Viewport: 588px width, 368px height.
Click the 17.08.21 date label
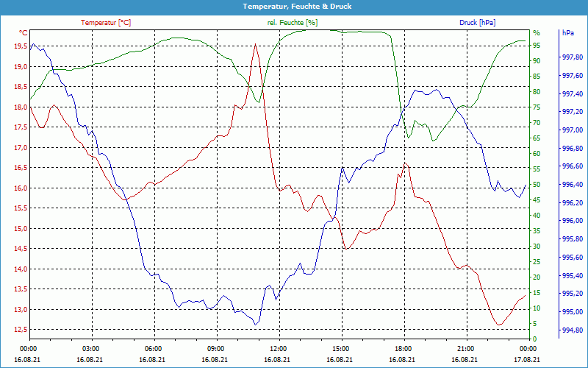click(527, 360)
